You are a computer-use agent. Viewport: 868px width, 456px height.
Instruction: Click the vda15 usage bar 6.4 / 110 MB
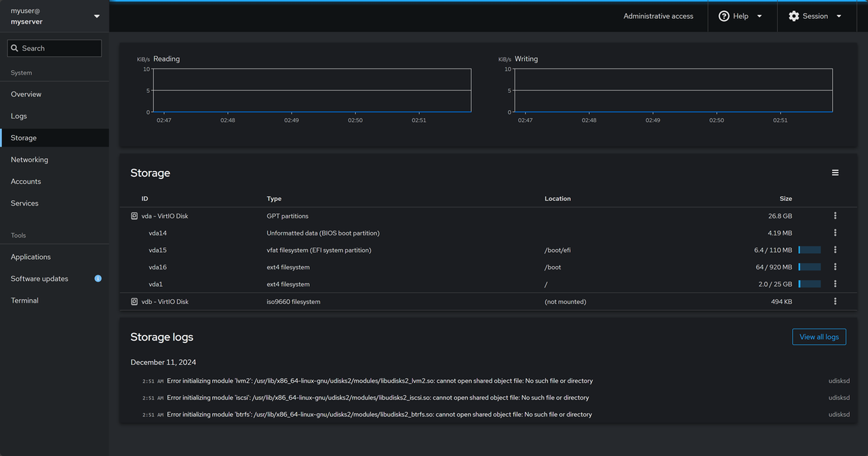coord(810,250)
